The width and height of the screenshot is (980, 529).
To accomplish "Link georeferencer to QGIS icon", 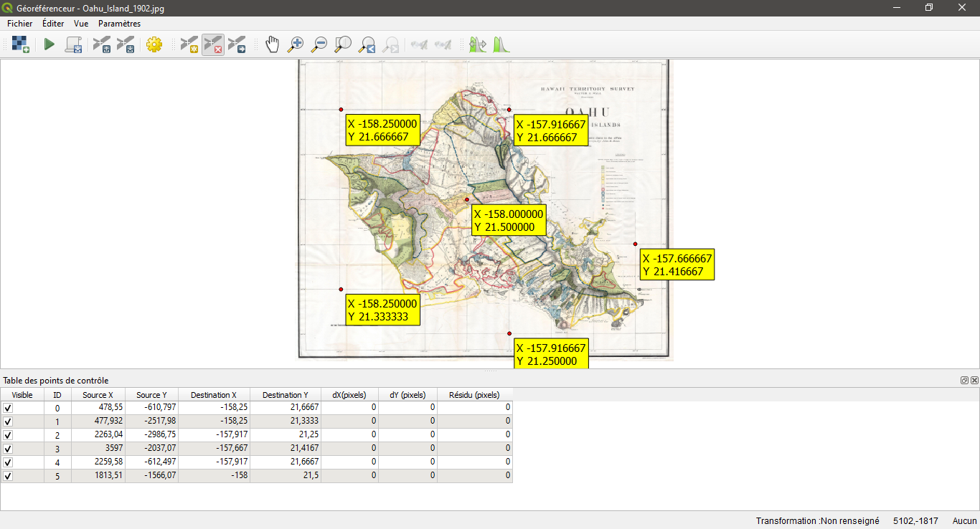I will (419, 44).
